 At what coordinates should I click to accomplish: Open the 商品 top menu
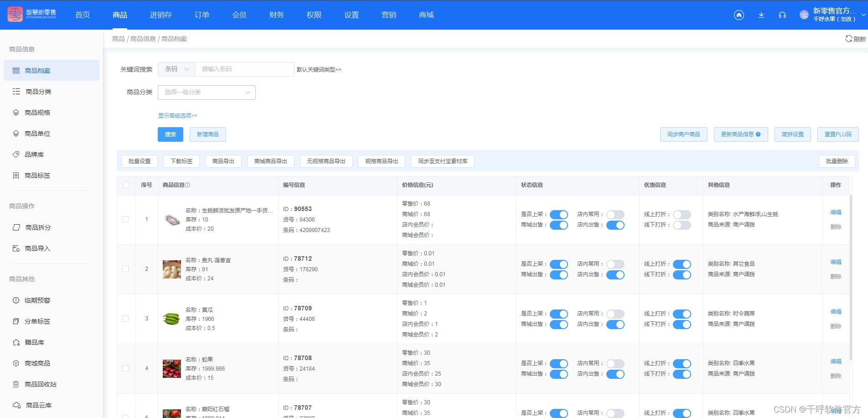[120, 15]
